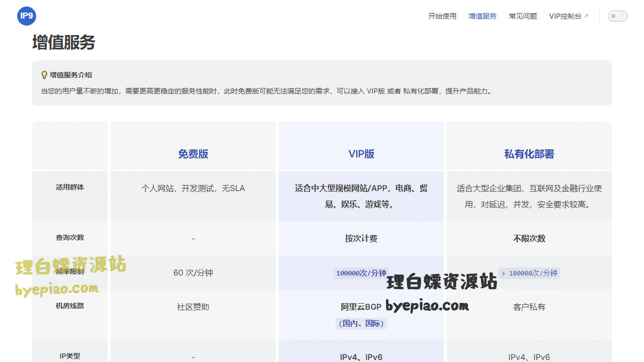Click the 不限次数 cell
The height and width of the screenshot is (362, 644).
529,238
